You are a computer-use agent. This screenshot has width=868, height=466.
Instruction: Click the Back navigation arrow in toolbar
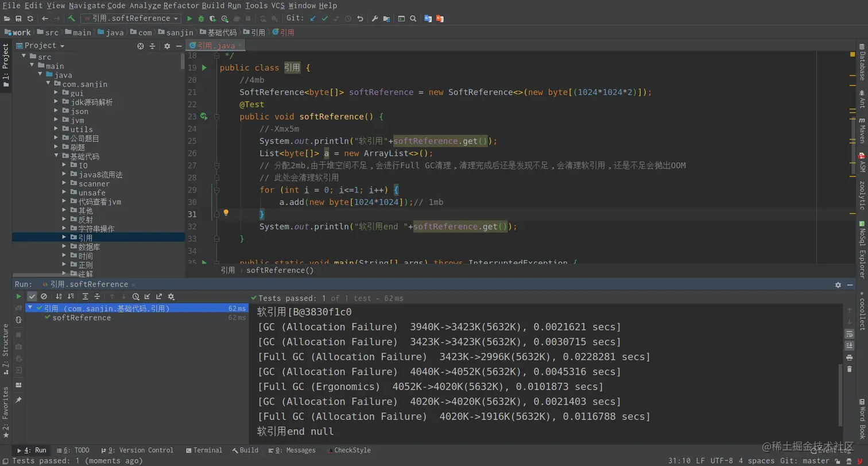(45, 18)
